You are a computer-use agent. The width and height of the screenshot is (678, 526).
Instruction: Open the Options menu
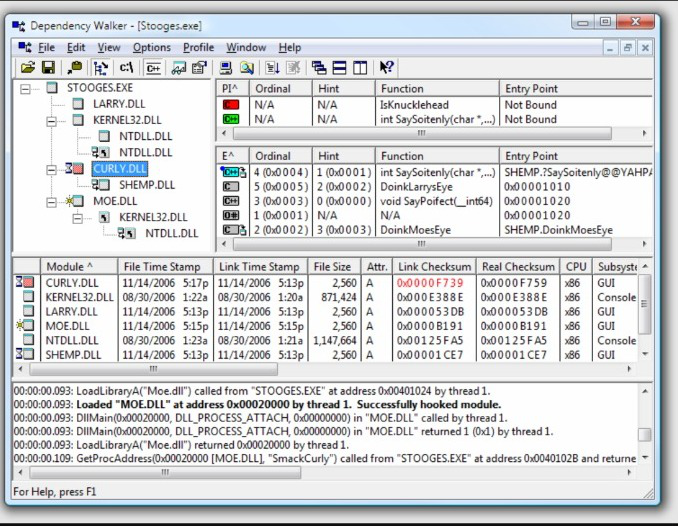[151, 48]
